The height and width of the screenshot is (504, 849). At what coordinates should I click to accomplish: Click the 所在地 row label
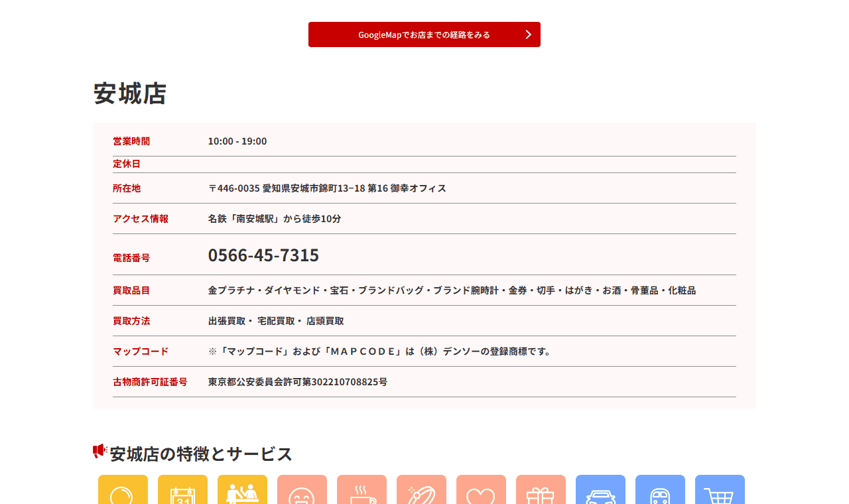(127, 188)
